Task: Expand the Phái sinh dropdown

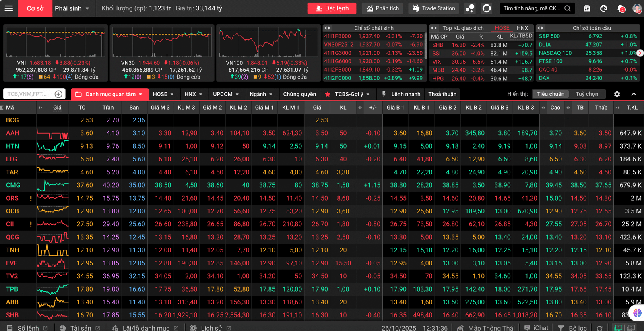Action: pos(72,8)
